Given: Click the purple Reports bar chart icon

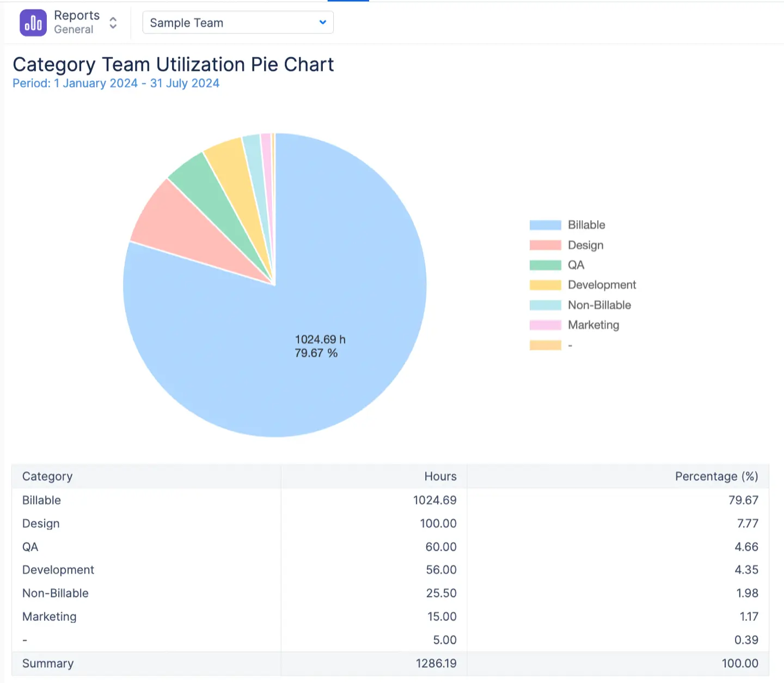Looking at the screenshot, I should pos(33,23).
